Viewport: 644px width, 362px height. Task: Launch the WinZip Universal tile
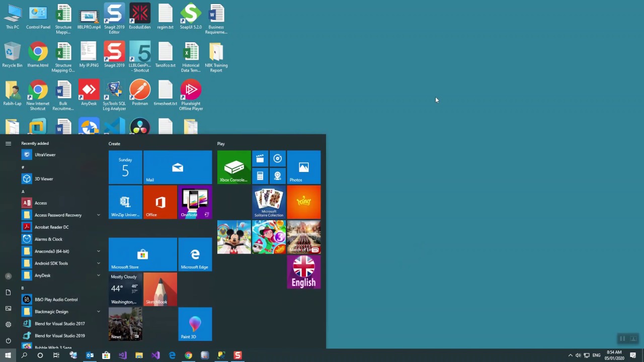tap(125, 202)
